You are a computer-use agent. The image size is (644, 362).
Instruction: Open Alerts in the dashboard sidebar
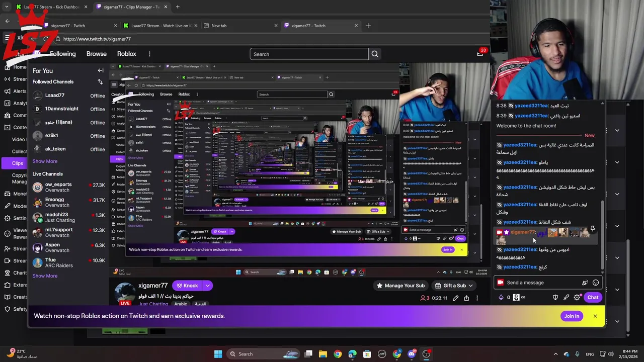(15, 91)
